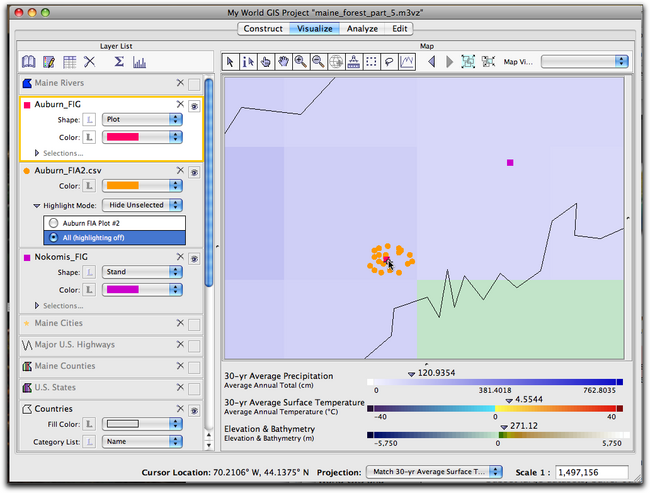The width and height of the screenshot is (650, 493).
Task: Show the Maine Rivers layer checkbox
Action: pos(194,85)
